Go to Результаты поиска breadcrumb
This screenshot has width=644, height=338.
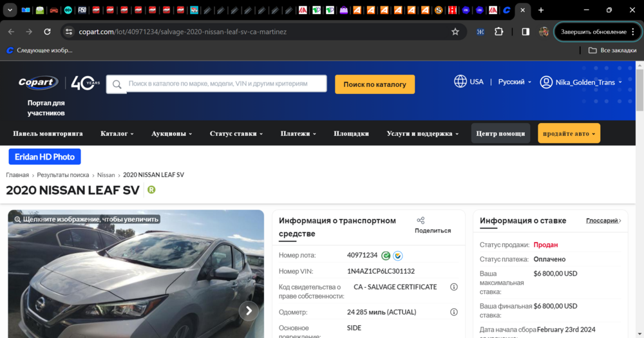click(63, 174)
